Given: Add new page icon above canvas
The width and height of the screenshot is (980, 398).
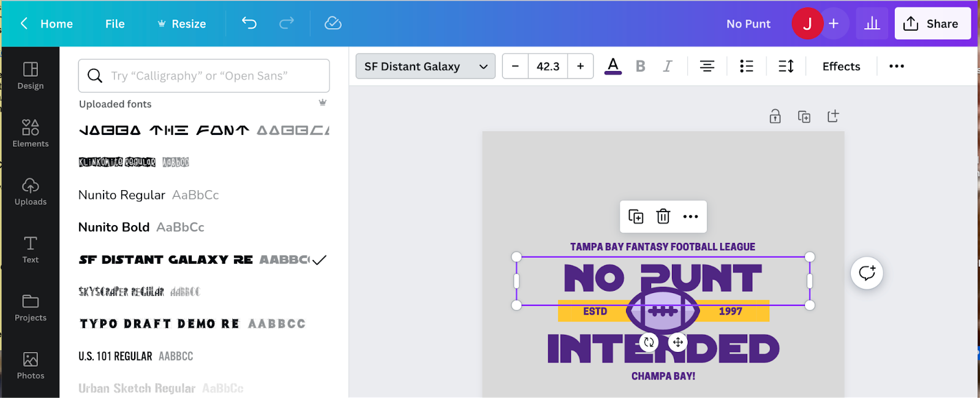Looking at the screenshot, I should 833,117.
